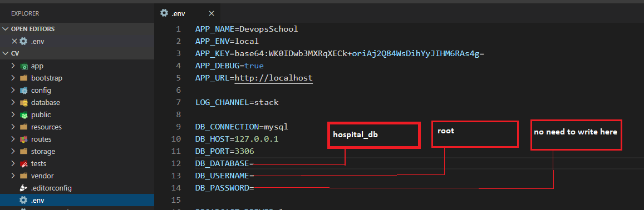The image size is (644, 210).
Task: Place cursor after DB_PASSWORD=
Action: (x=254, y=188)
